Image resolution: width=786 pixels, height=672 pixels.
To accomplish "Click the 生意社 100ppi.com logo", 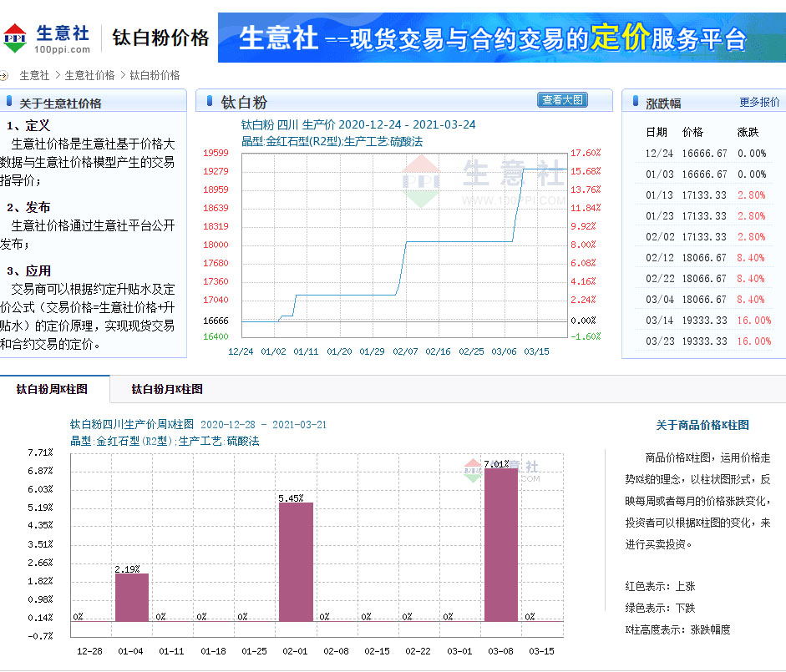I will point(47,38).
